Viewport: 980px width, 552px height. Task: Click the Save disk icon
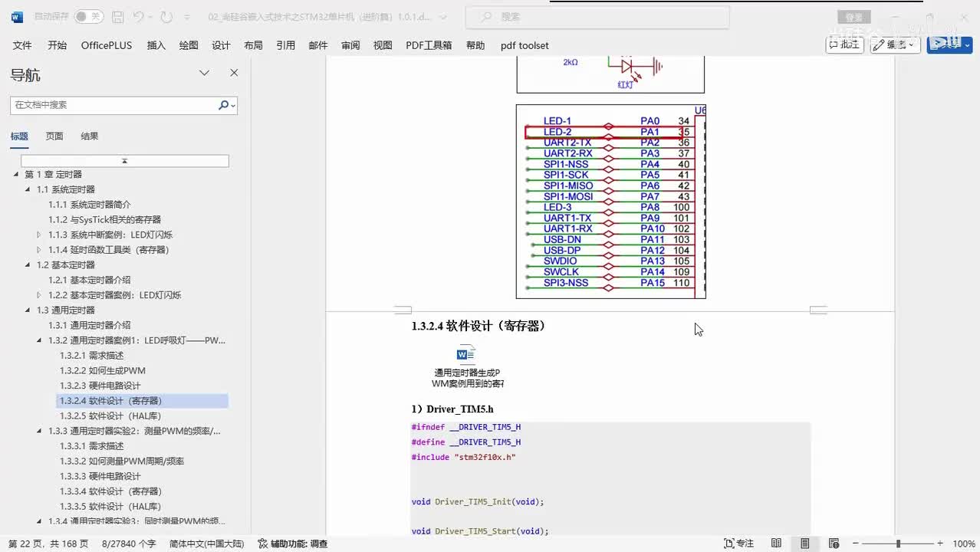[117, 17]
